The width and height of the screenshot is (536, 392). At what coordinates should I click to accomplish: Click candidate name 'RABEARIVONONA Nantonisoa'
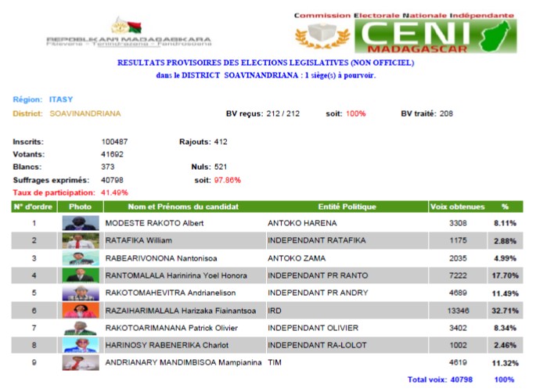click(161, 258)
